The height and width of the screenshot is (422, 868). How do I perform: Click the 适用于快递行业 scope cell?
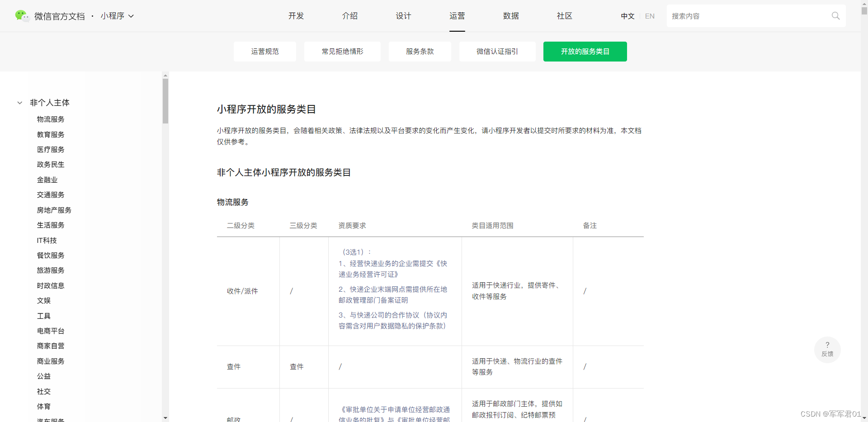coord(517,291)
